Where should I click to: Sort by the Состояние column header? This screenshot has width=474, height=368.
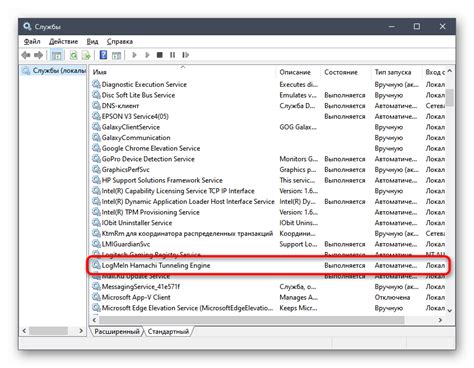click(346, 72)
